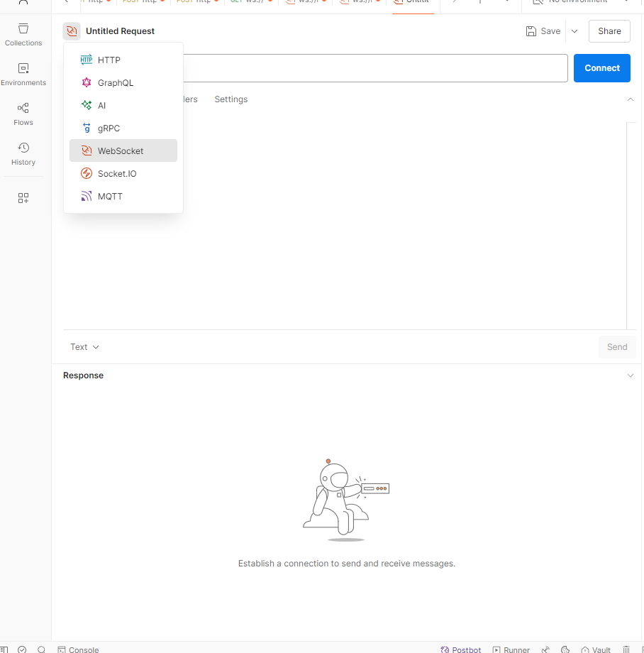644x653 pixels.
Task: Open the History sidebar panel
Action: (x=23, y=154)
